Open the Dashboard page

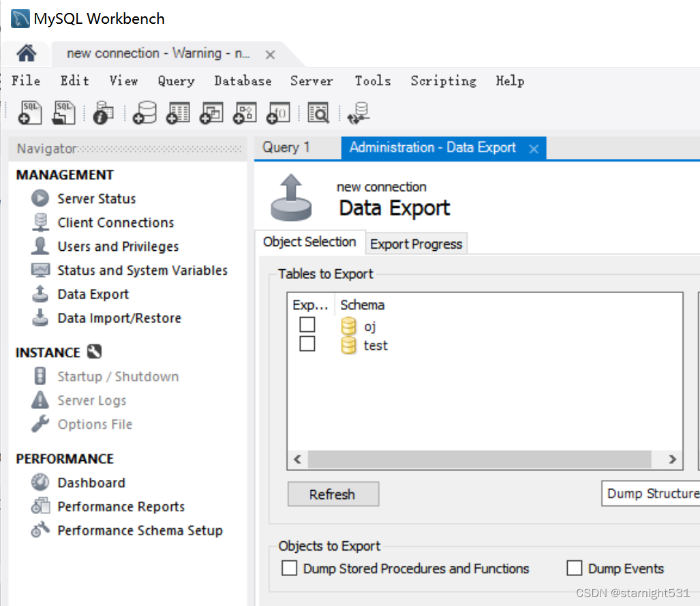pos(91,483)
